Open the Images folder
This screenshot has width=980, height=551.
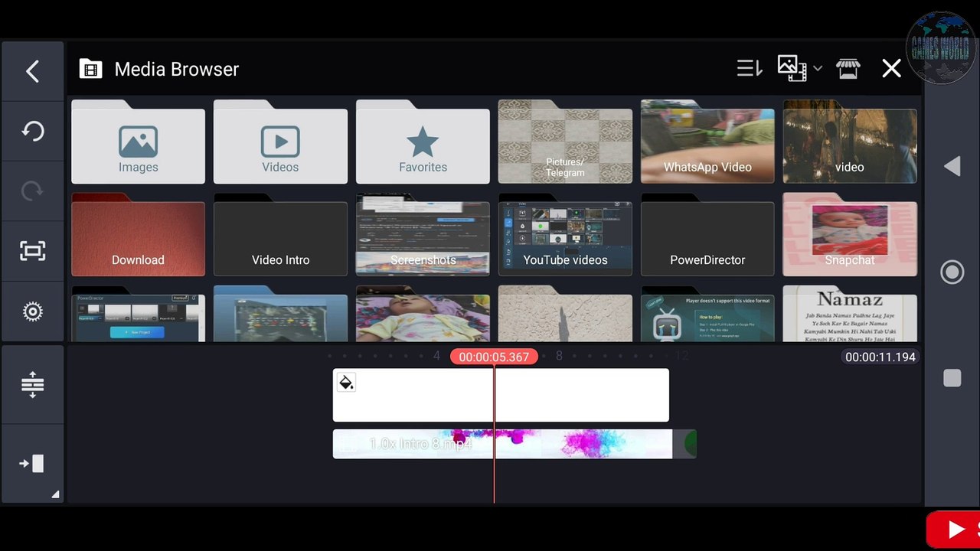[138, 142]
